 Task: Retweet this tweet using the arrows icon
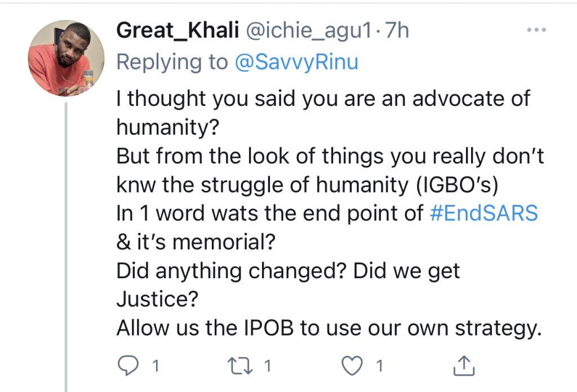[x=240, y=366]
